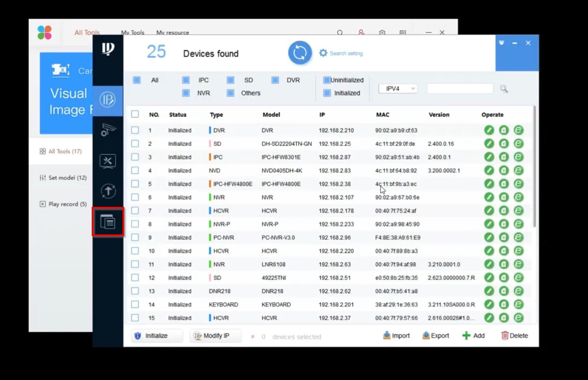Toggle the Others filter checkbox
Screen dimensions: 588x380
coord(230,93)
